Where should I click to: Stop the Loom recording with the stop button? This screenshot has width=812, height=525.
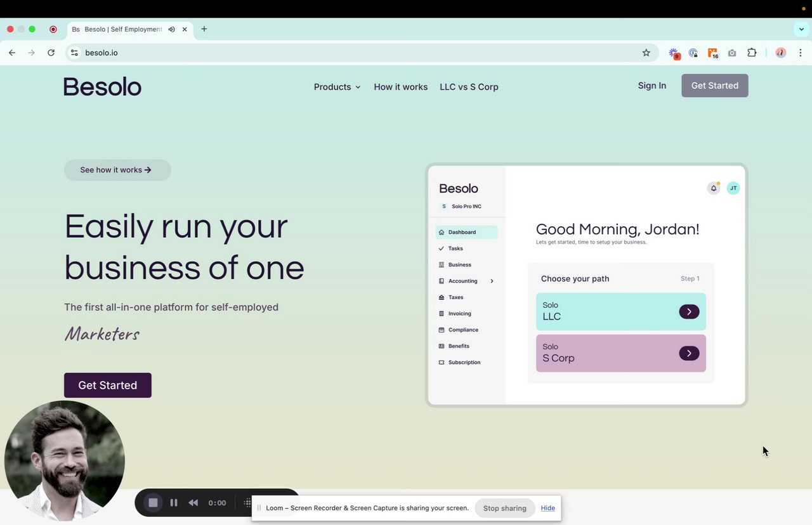click(153, 503)
